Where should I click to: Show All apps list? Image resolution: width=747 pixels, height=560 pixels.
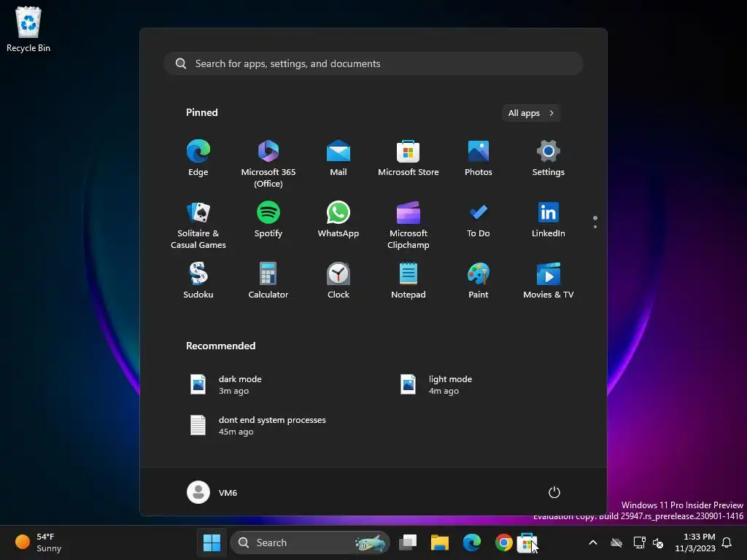point(531,113)
